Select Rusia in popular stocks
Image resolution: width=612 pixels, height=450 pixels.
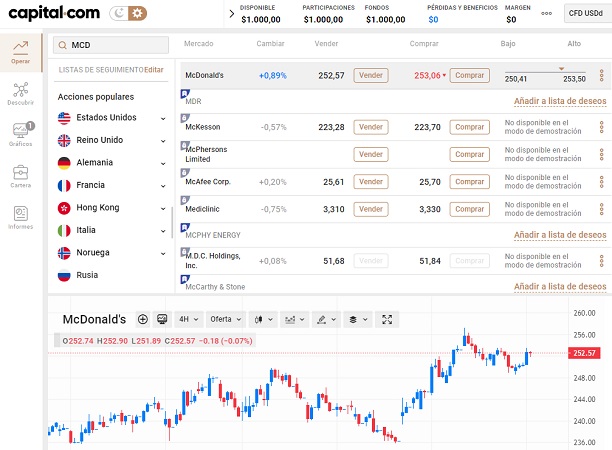tap(87, 275)
